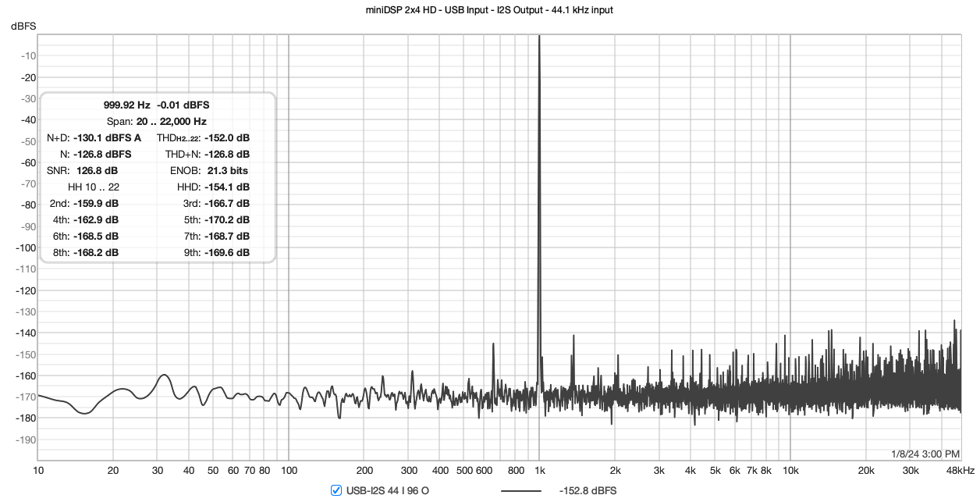Click the THD -152.0 dB value

click(229, 137)
